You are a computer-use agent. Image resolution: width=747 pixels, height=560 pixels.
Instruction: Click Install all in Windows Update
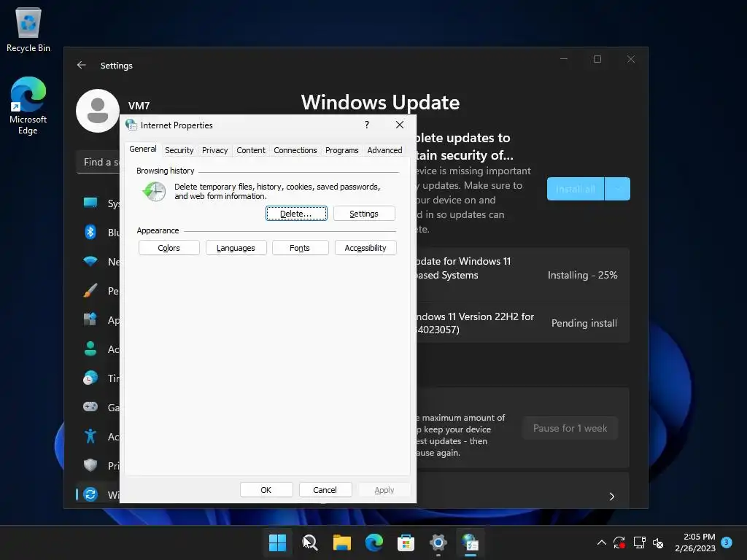point(576,189)
